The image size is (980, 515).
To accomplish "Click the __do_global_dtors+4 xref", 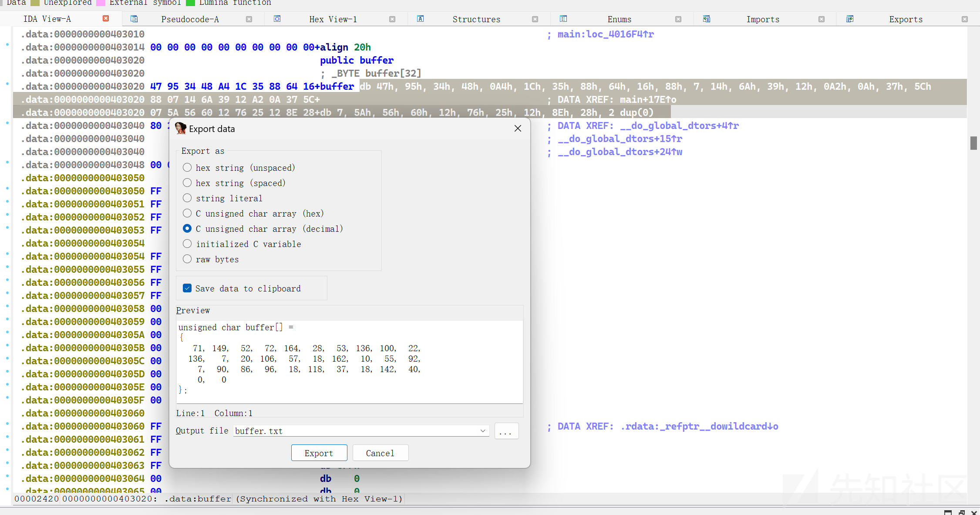I will 679,125.
